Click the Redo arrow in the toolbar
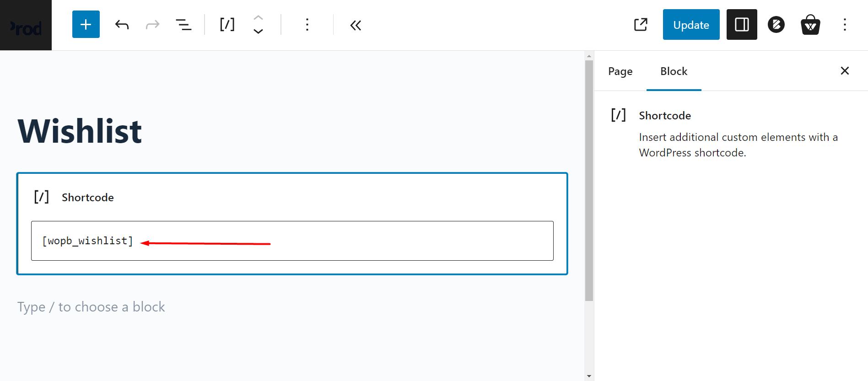The height and width of the screenshot is (381, 868). pos(153,24)
